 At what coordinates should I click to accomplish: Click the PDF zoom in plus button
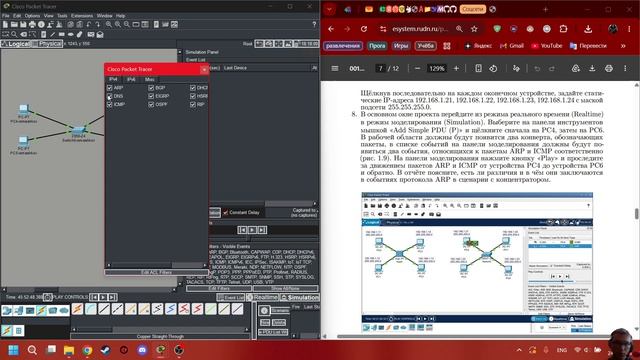coord(456,69)
